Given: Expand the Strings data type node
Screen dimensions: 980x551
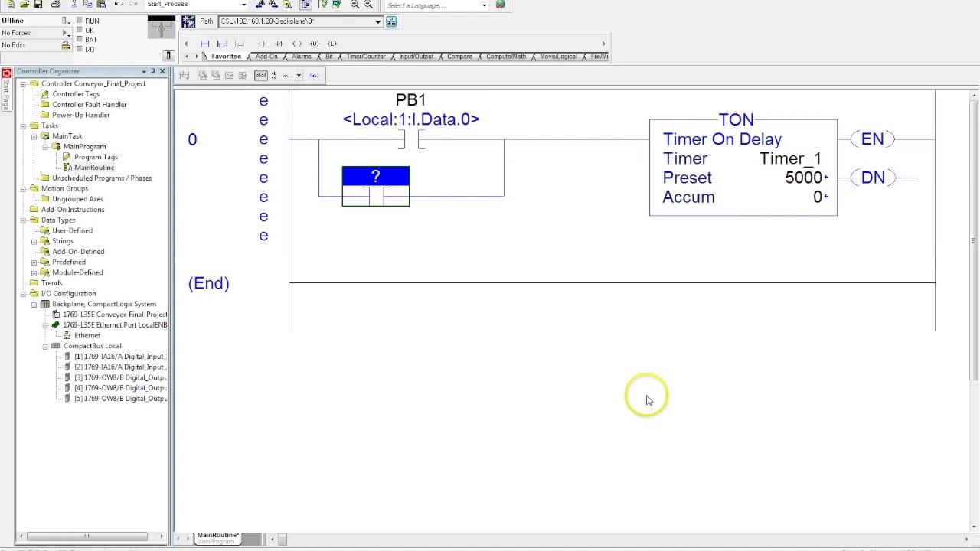Looking at the screenshot, I should pyautogui.click(x=34, y=241).
